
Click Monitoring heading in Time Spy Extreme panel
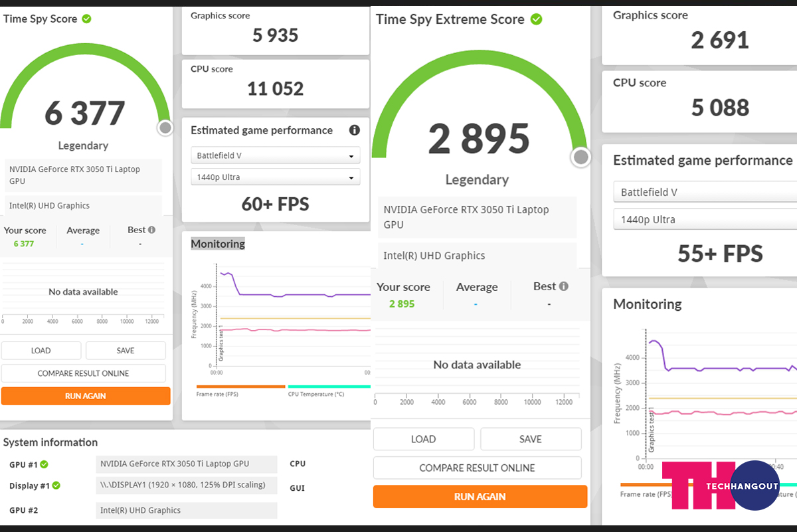click(x=648, y=304)
